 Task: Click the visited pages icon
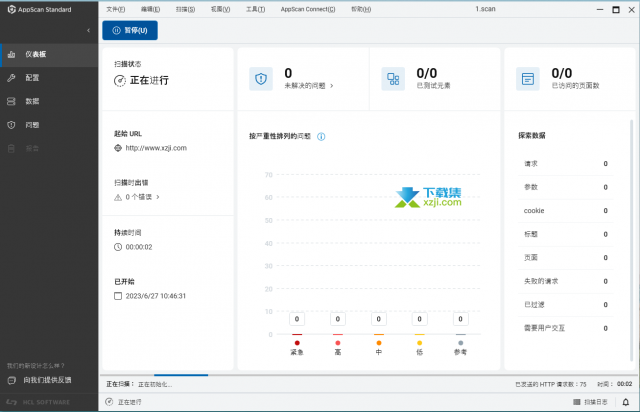528,79
